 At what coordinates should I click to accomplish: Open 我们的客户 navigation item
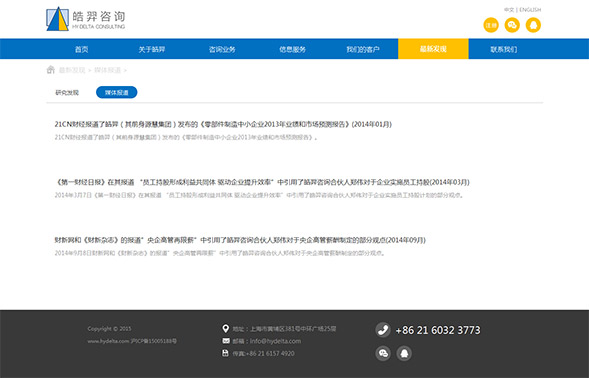pos(363,49)
